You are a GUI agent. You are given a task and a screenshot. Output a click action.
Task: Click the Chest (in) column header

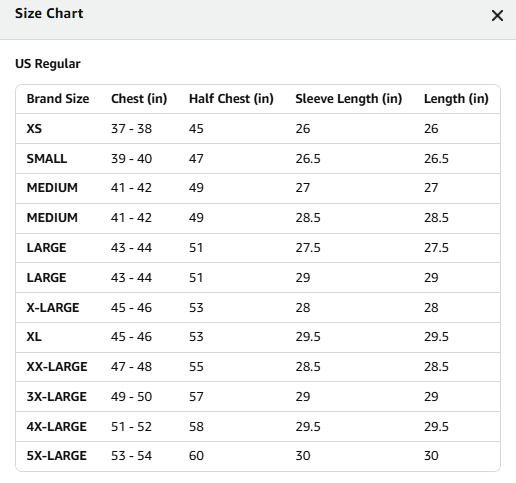coord(139,99)
